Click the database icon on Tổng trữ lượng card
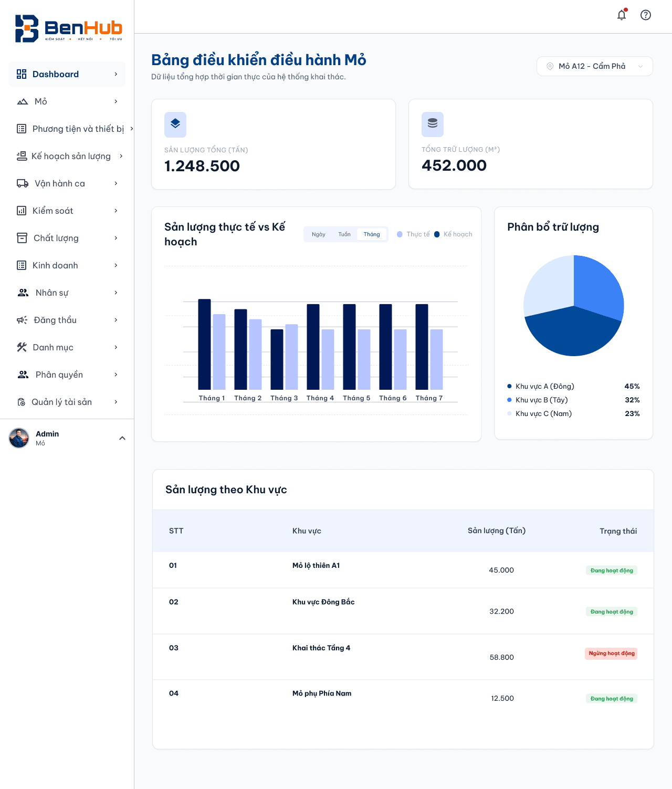The height and width of the screenshot is (789, 672). coord(433,124)
